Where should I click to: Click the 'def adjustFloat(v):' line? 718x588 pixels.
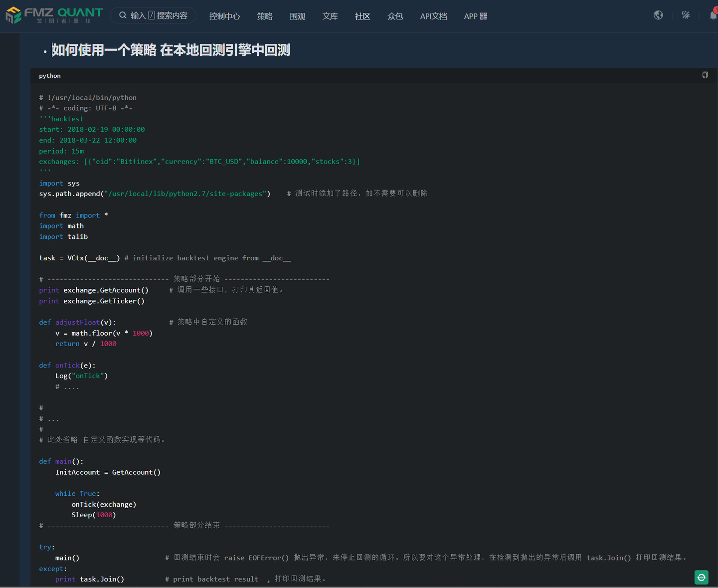tap(77, 322)
